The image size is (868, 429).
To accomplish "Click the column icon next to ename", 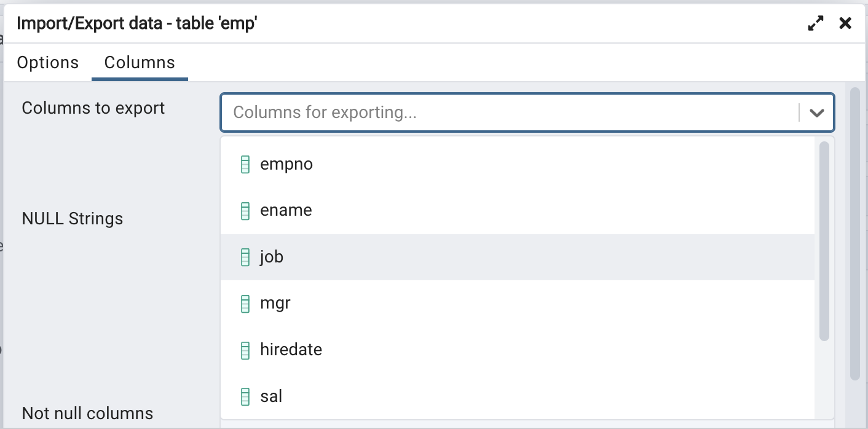I will [245, 210].
